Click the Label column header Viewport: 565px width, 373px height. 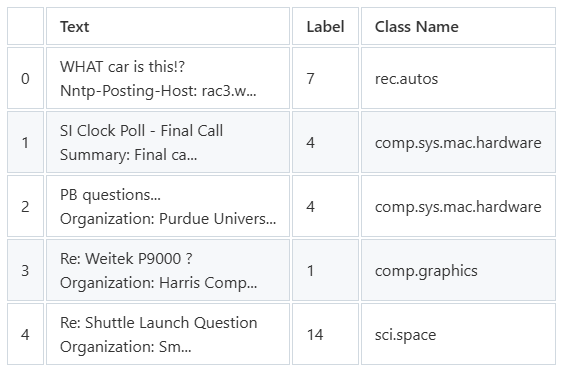(325, 26)
